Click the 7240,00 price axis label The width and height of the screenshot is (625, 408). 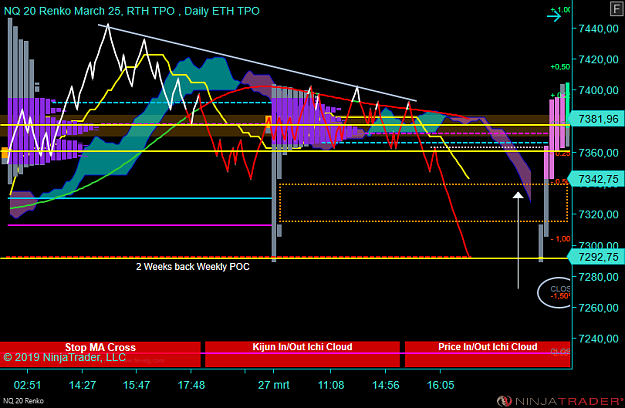coord(598,339)
